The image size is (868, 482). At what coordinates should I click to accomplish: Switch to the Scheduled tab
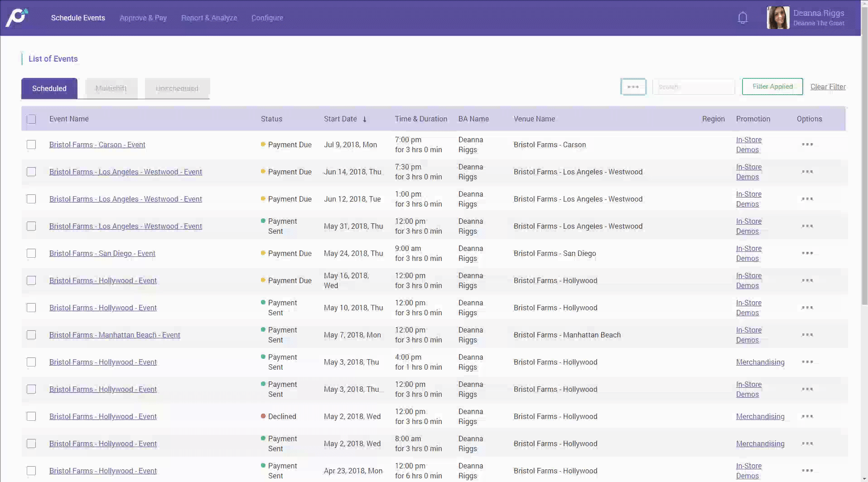pyautogui.click(x=49, y=88)
